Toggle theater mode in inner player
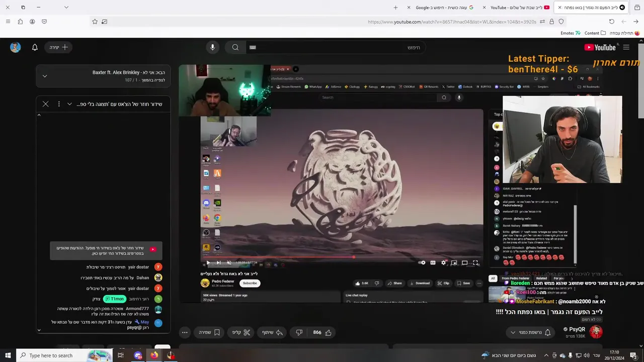The width and height of the screenshot is (644, 362). (464, 262)
